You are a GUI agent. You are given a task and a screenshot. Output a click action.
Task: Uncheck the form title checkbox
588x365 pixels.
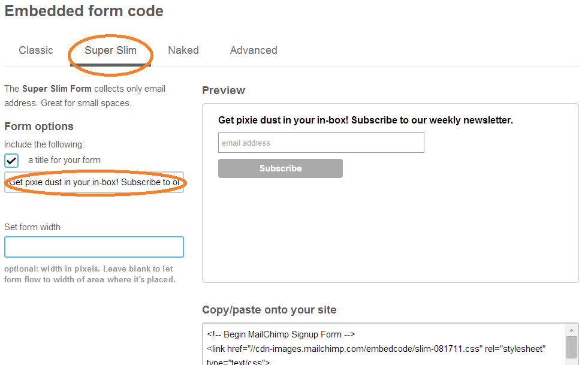(x=11, y=161)
